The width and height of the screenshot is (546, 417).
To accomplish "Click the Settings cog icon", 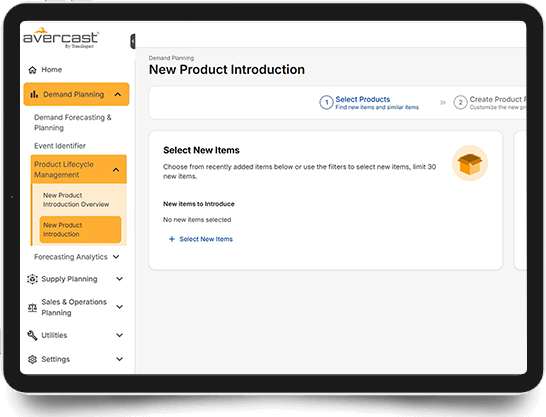I will (x=32, y=359).
